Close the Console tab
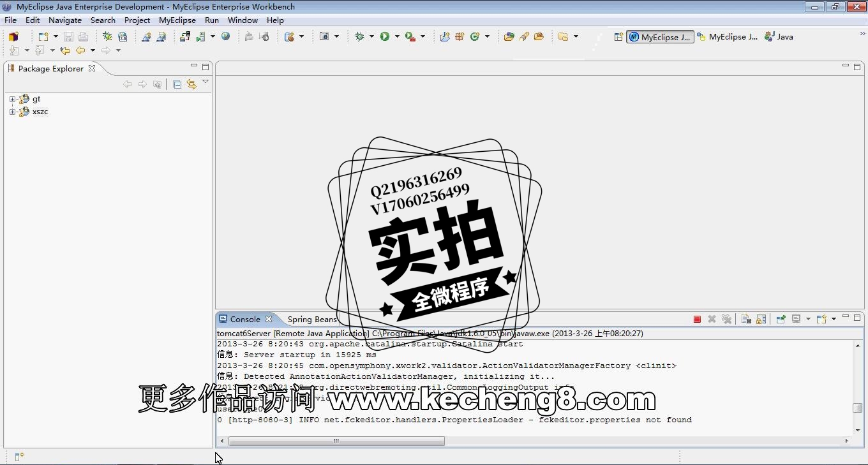The image size is (868, 465). 269,319
